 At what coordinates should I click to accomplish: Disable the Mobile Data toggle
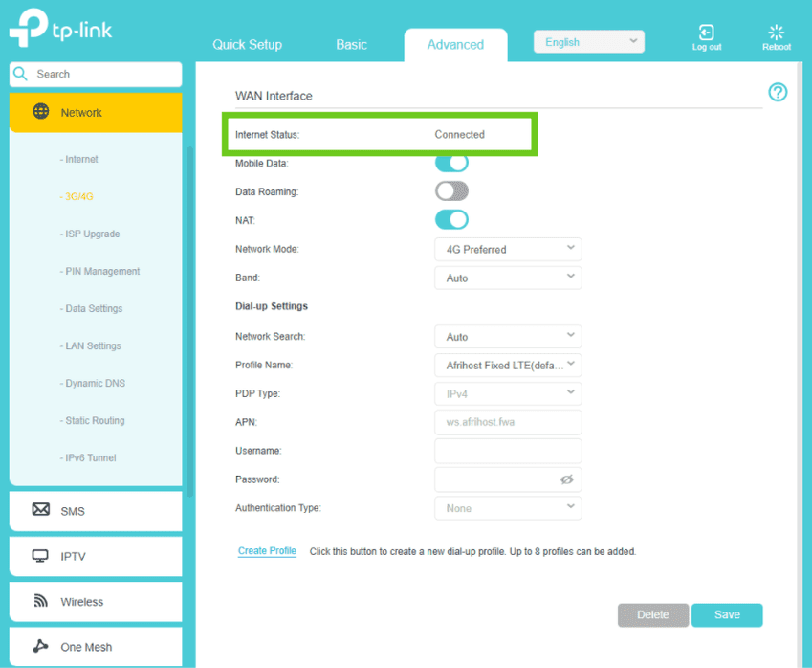point(451,164)
